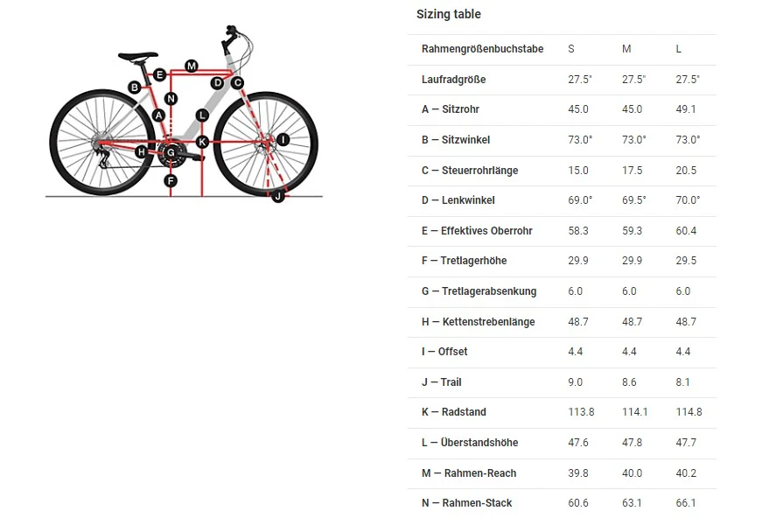783x532 pixels.
Task: Select the Rahmengrößenbuchstabe row label
Action: (482, 49)
